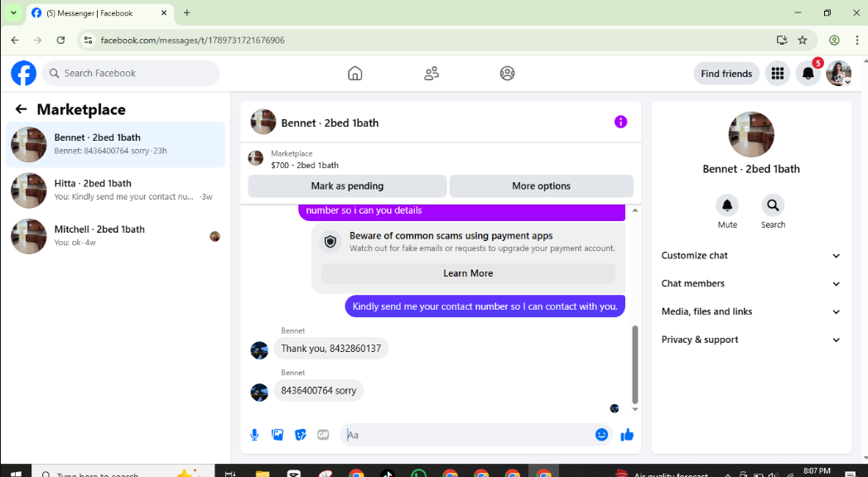Click the browser address bar URL
Viewport: 868px width, 477px height.
point(193,40)
